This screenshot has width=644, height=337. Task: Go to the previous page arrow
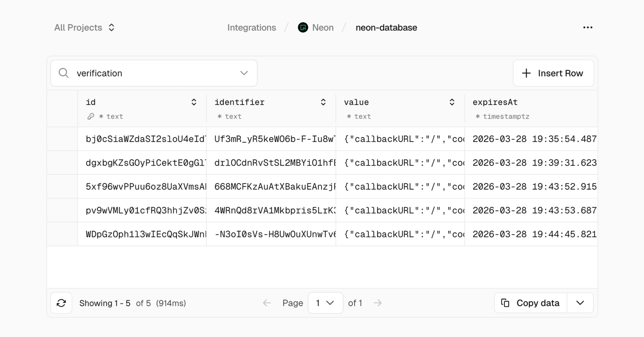pyautogui.click(x=267, y=303)
